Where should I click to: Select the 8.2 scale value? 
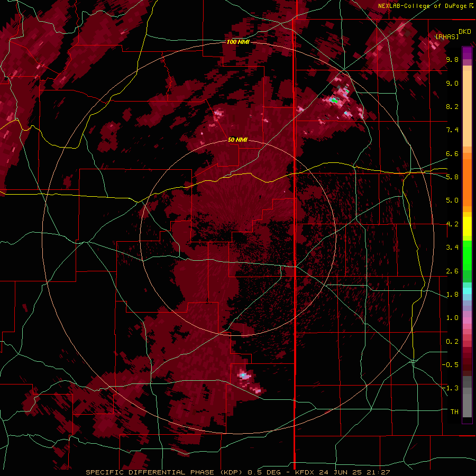coord(452,106)
